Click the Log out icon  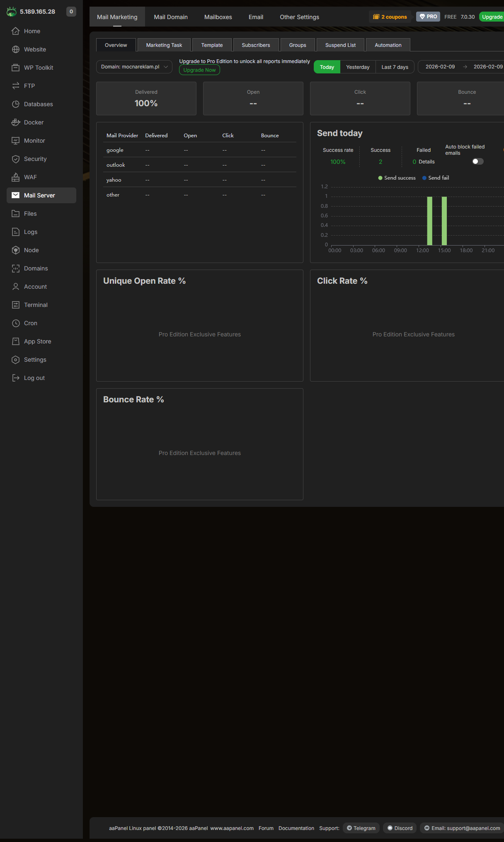(x=16, y=378)
